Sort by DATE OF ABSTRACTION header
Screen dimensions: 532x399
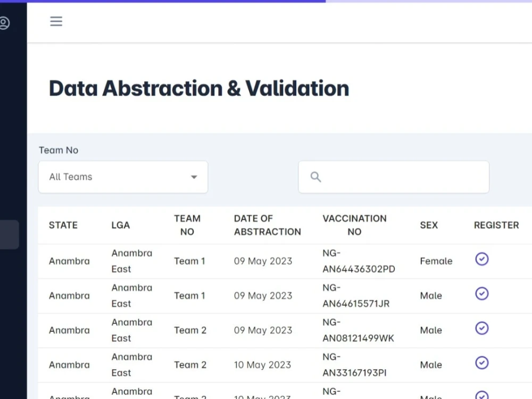coord(268,225)
